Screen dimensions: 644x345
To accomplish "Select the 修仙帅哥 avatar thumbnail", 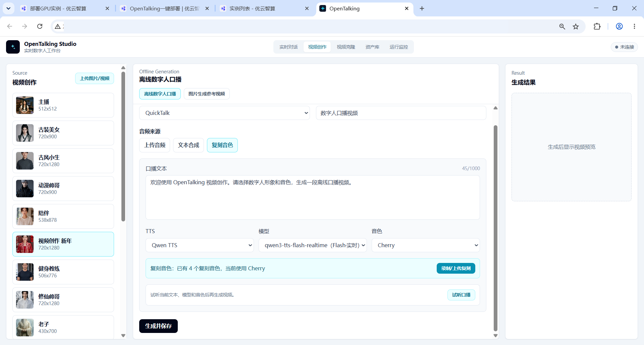I will tap(25, 300).
